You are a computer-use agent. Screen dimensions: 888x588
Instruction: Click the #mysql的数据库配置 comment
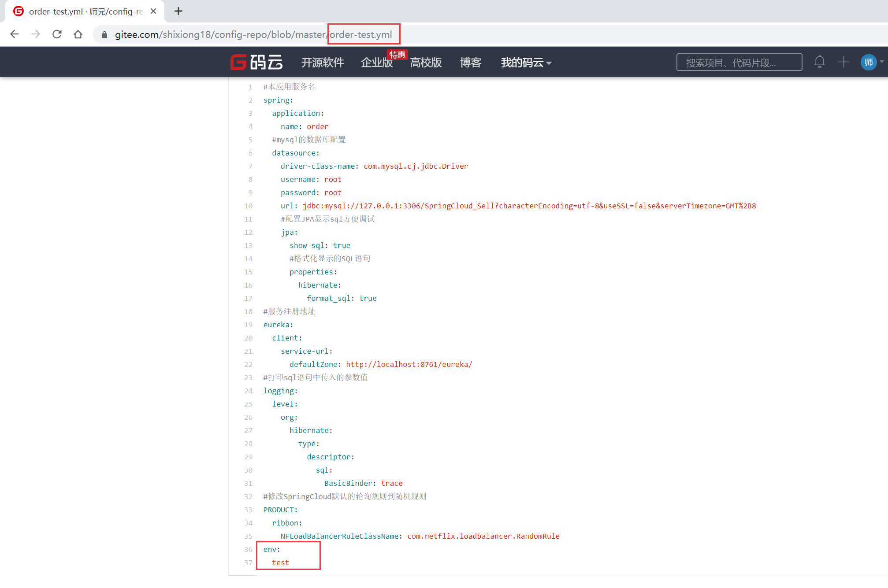point(308,140)
